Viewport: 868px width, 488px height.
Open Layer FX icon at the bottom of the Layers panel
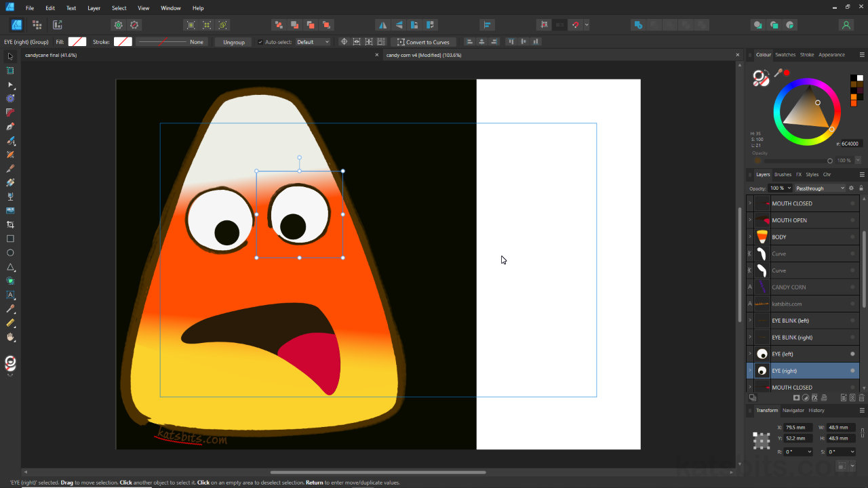pos(814,398)
